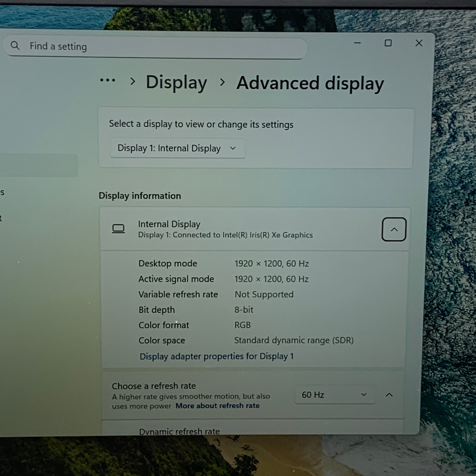
Task: Click the Internal Display header text
Action: [x=169, y=224]
